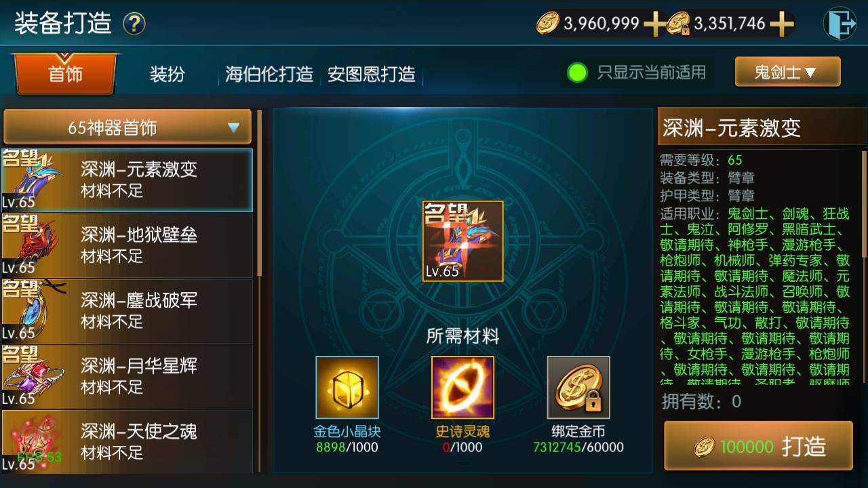Tap the plus icon beside 3,351,746 bound gold
The width and height of the screenshot is (868, 488).
pos(781,24)
